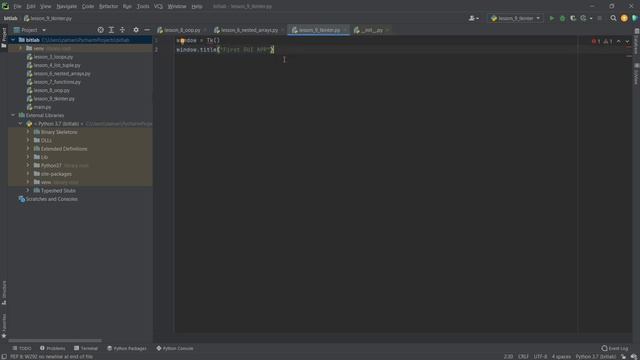
Task: Toggle the Project tool window stripe button
Action: 4,38
